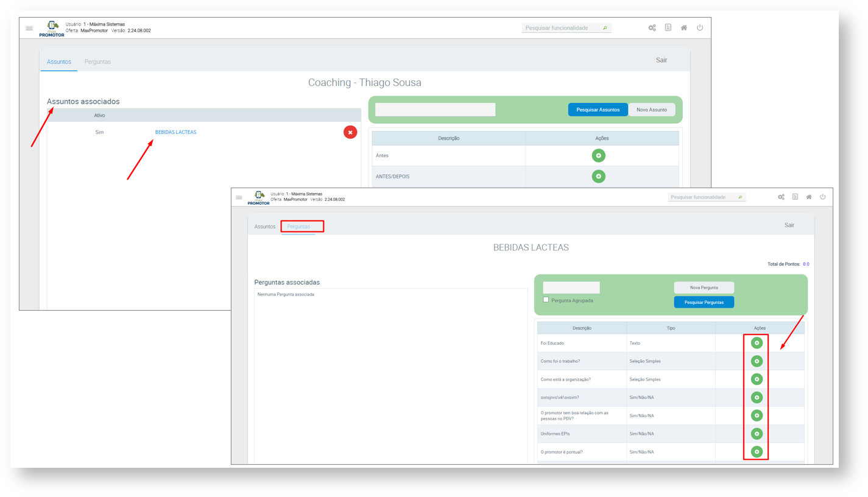The height and width of the screenshot is (497, 868).
Task: Add the 'Foi Educado' question using green plus
Action: [757, 344]
